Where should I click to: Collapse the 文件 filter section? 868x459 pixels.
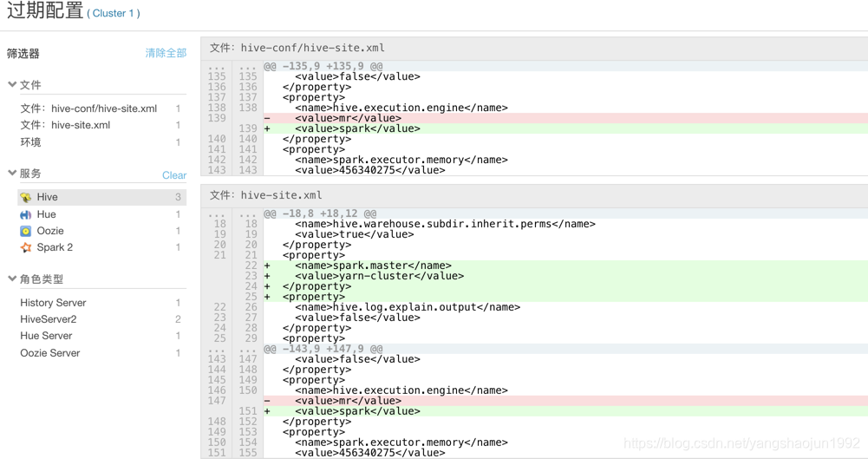click(12, 85)
